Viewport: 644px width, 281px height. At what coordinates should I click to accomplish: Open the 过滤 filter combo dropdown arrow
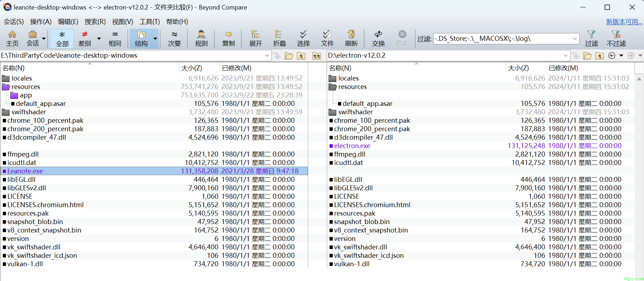[575, 39]
